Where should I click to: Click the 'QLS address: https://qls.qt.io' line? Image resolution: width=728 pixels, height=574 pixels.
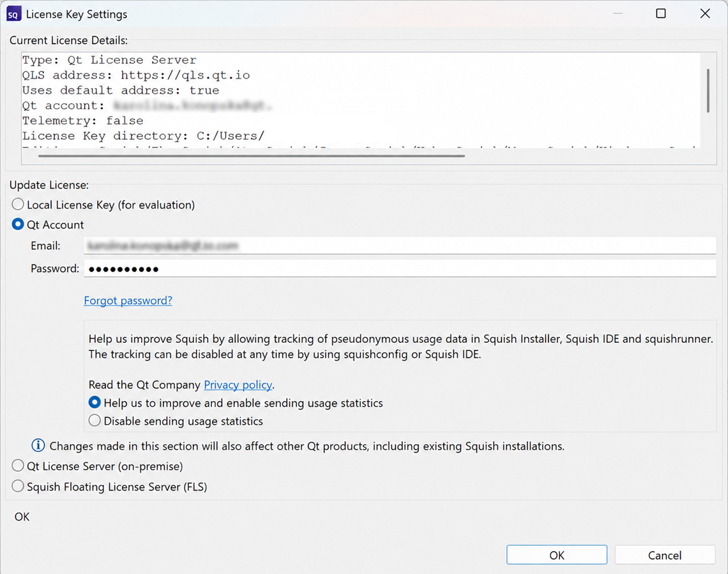click(x=136, y=75)
